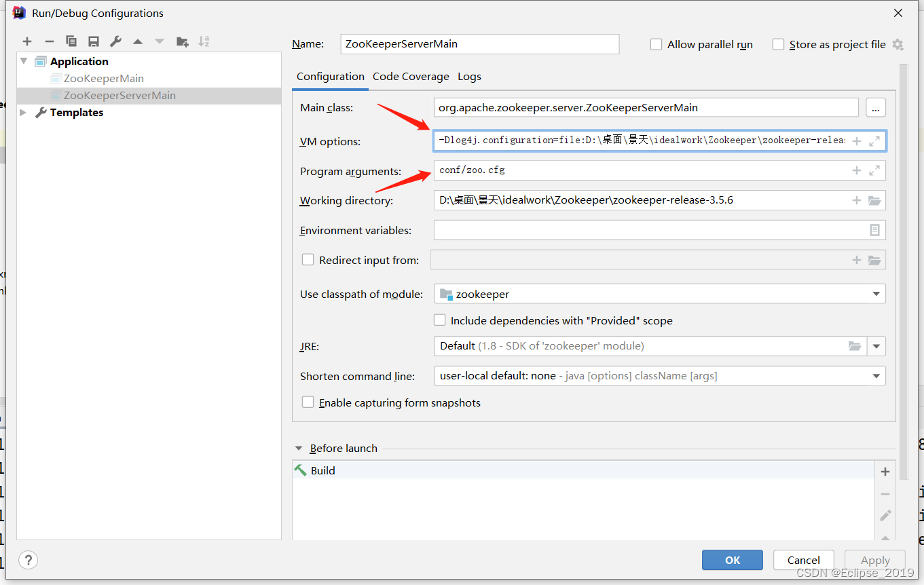The image size is (924, 585).
Task: Click the Cancel button
Action: pyautogui.click(x=804, y=560)
